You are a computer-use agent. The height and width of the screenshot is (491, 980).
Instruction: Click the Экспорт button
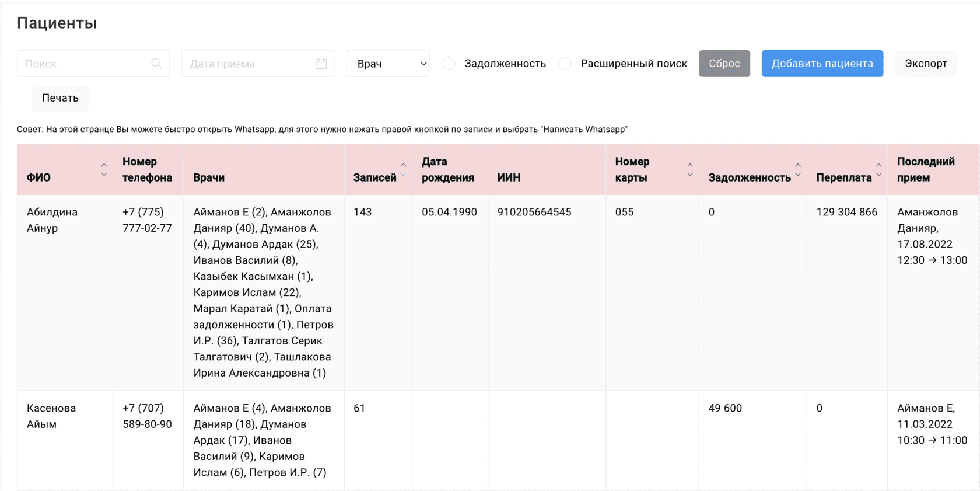pos(926,64)
